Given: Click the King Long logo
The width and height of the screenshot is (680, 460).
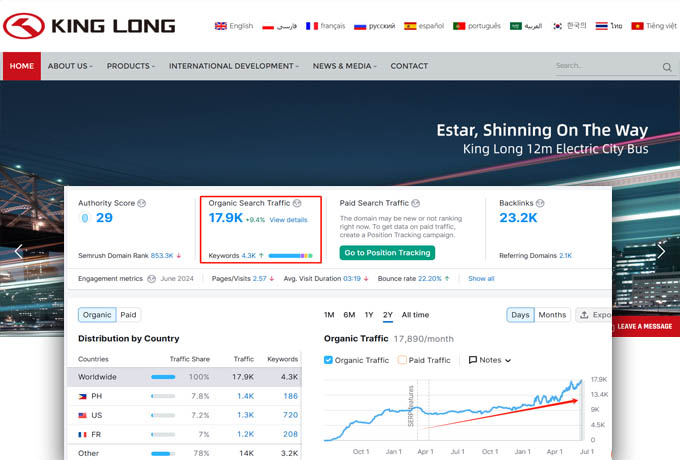Looking at the screenshot, I should [89, 26].
